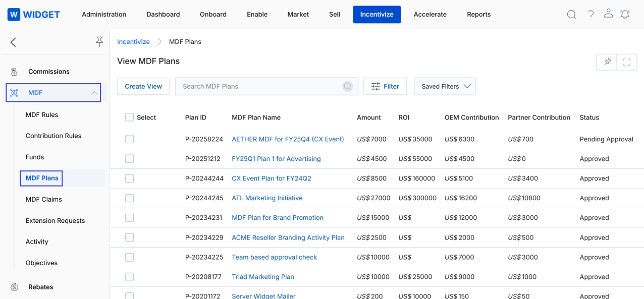Viewport: 644px width, 299px height.
Task: Click the Pending Approval status cell
Action: (x=606, y=139)
